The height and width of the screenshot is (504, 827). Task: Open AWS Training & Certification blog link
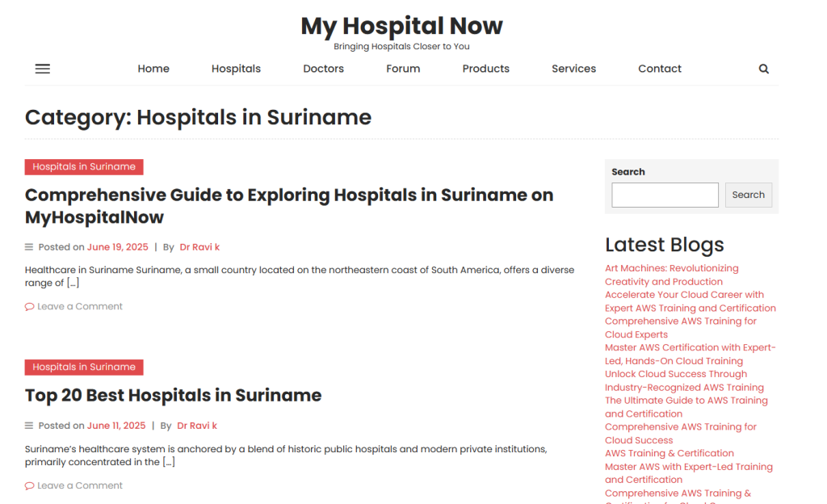click(669, 453)
